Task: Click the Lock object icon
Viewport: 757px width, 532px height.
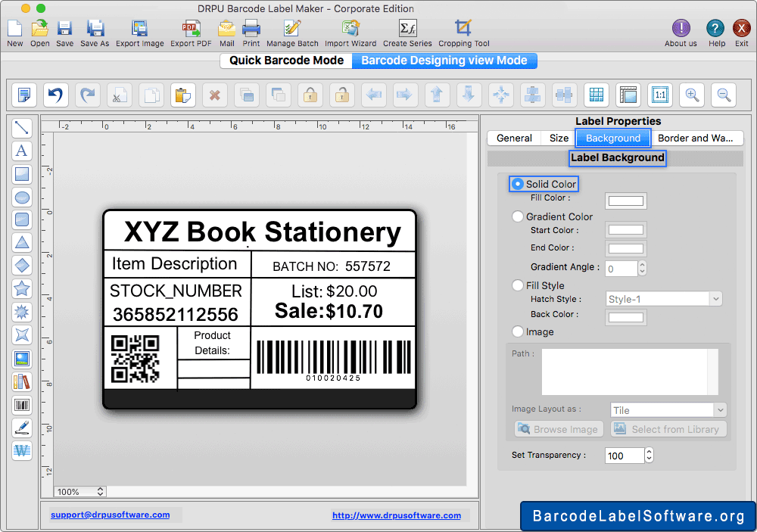Action: point(310,95)
